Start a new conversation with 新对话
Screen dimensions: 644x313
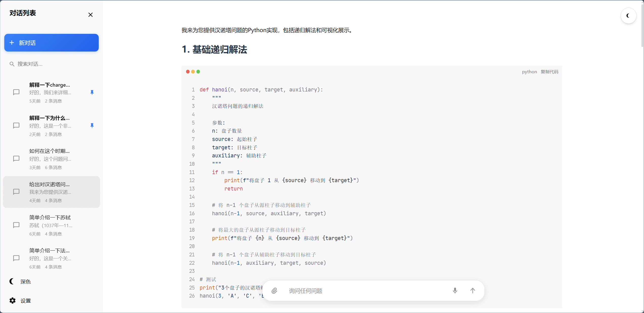pos(51,43)
